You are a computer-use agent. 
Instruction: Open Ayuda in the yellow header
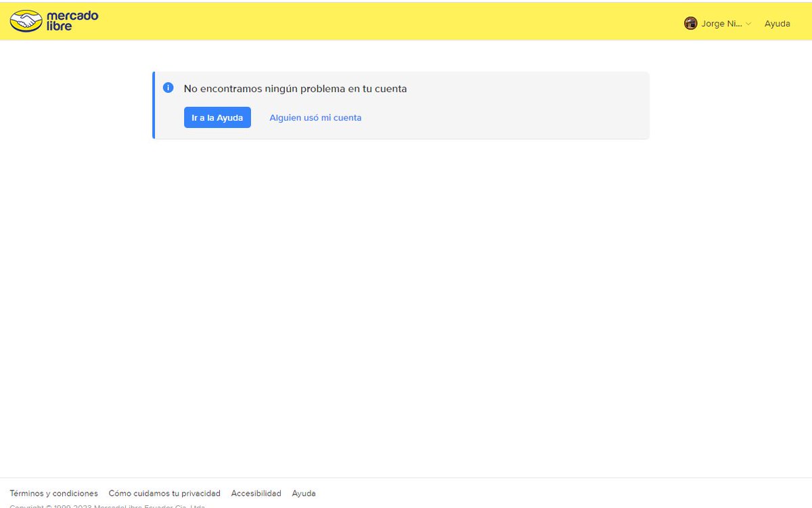pos(777,24)
